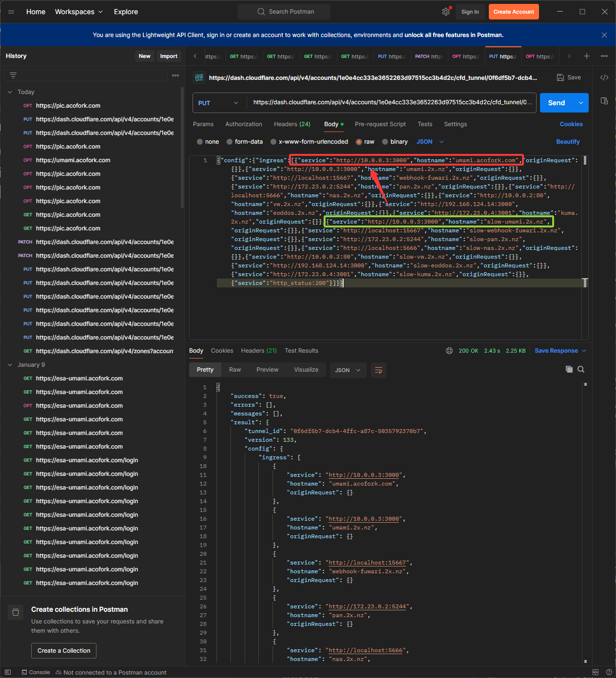
Task: Open the Authorization tab
Action: click(x=244, y=124)
